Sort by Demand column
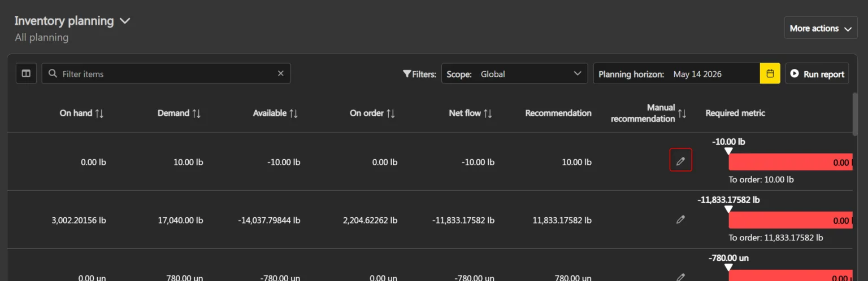 click(197, 113)
